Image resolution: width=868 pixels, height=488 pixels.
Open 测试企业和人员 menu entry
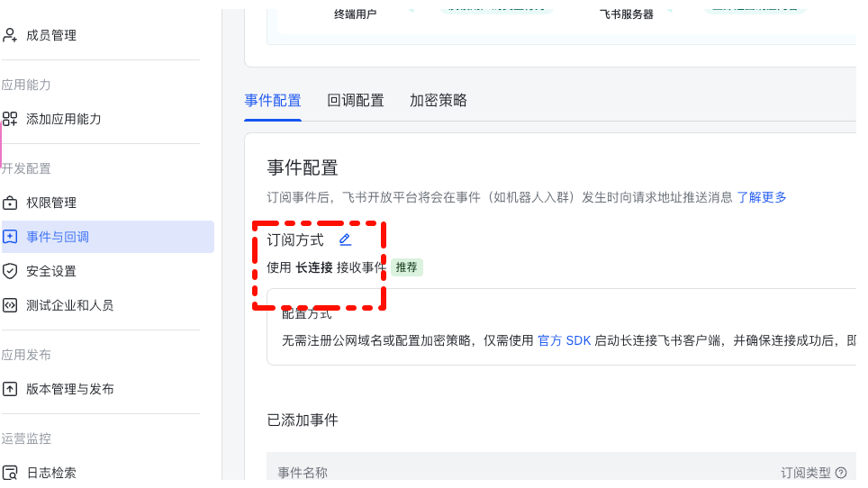69,305
